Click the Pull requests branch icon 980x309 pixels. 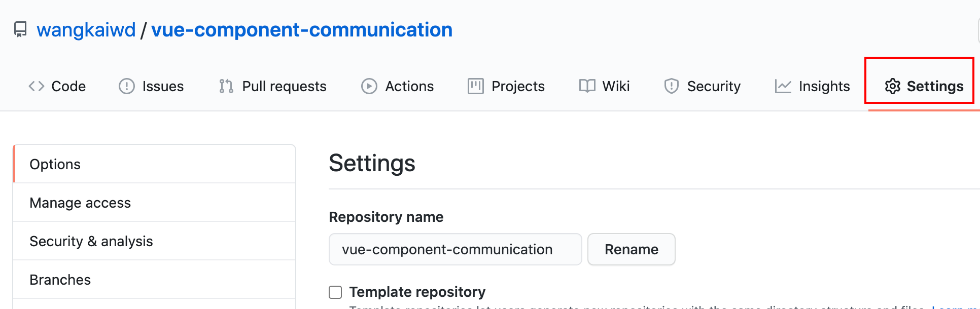coord(226,86)
